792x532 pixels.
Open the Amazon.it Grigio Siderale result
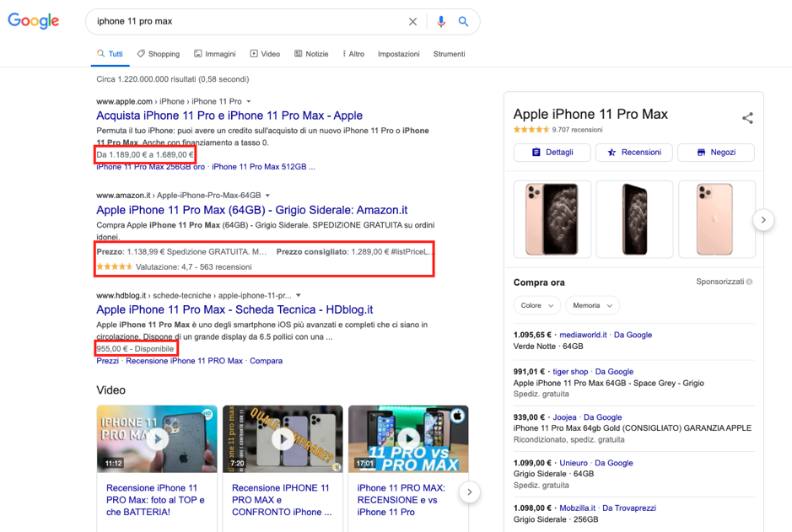(252, 210)
